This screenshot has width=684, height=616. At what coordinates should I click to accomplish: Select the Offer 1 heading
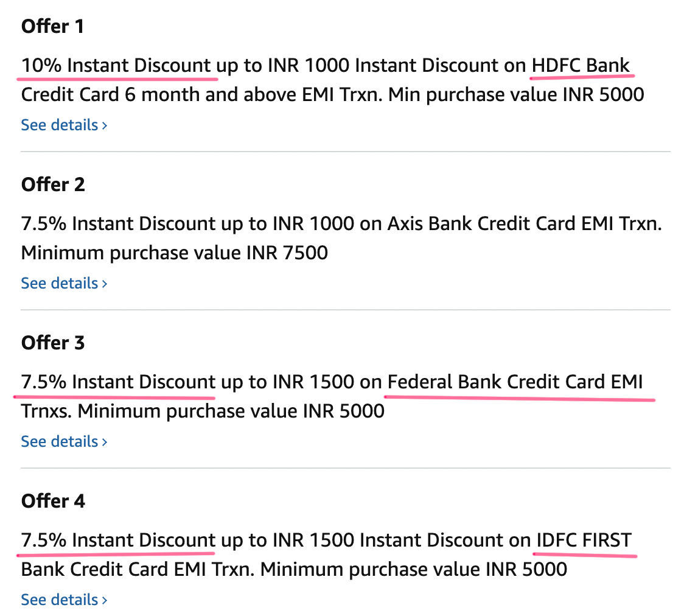click(x=52, y=27)
